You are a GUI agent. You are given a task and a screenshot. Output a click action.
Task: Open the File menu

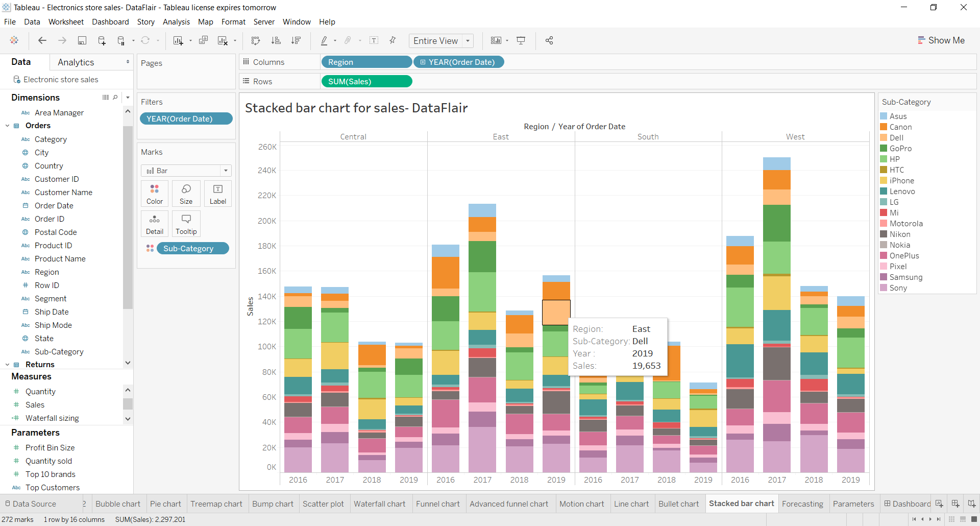[x=10, y=22]
